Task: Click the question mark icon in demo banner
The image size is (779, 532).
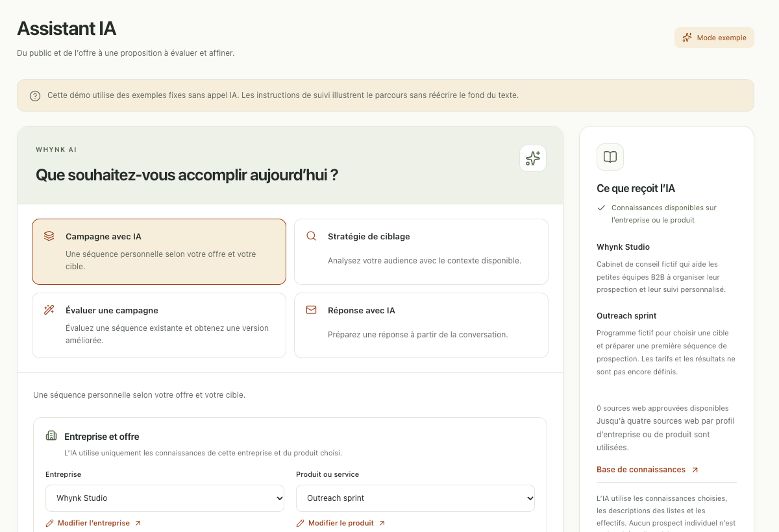Action: point(35,96)
